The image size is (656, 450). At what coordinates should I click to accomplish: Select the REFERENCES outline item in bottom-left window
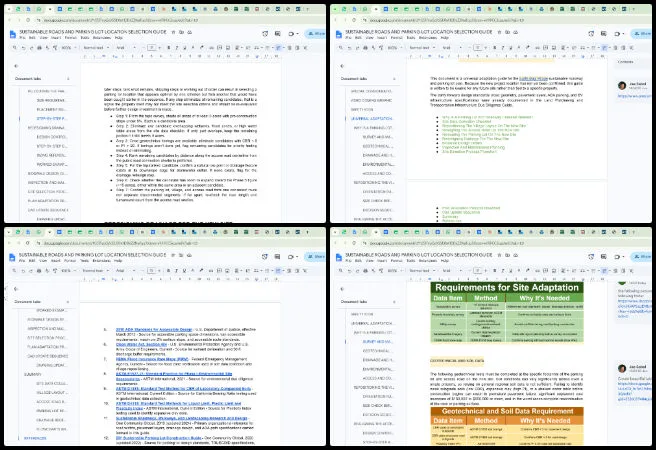pos(35,438)
